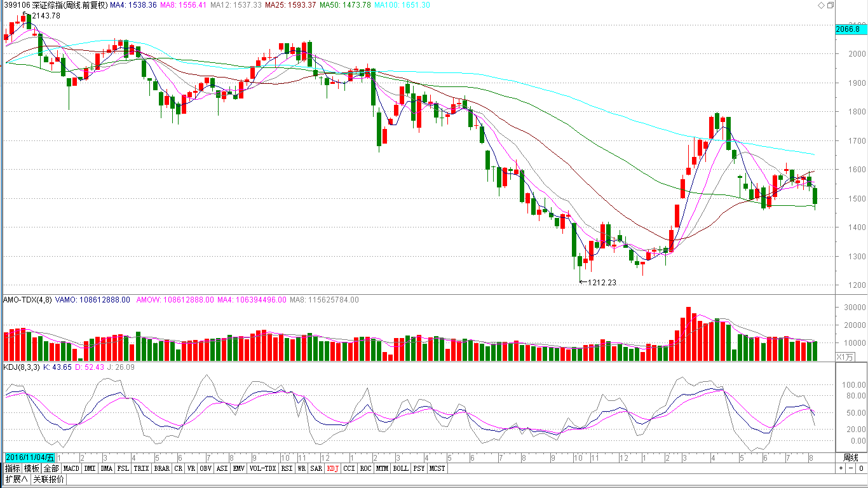868x488 pixels.
Task: Switch indicator to WR
Action: [302, 468]
